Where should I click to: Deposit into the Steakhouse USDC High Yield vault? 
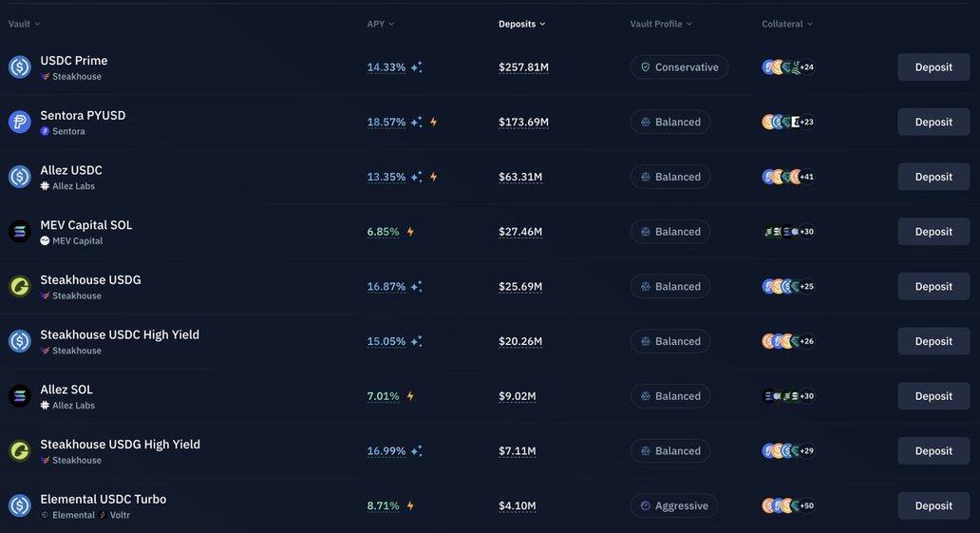click(x=933, y=341)
